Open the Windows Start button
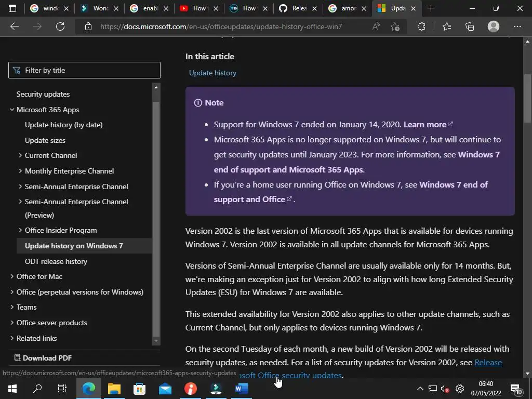 12,389
